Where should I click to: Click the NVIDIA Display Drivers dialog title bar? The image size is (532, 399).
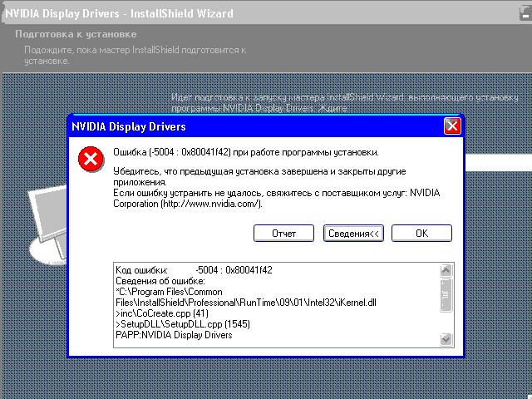pos(249,126)
